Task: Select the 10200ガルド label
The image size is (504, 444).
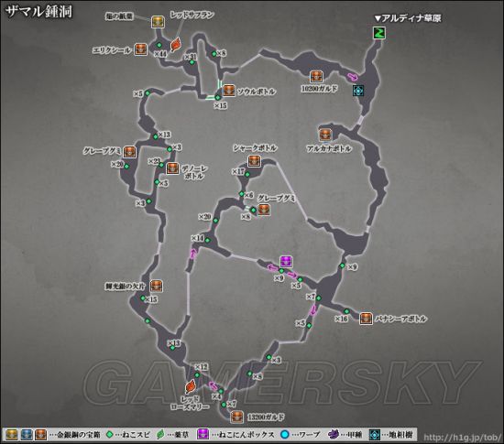Action: click(x=319, y=88)
